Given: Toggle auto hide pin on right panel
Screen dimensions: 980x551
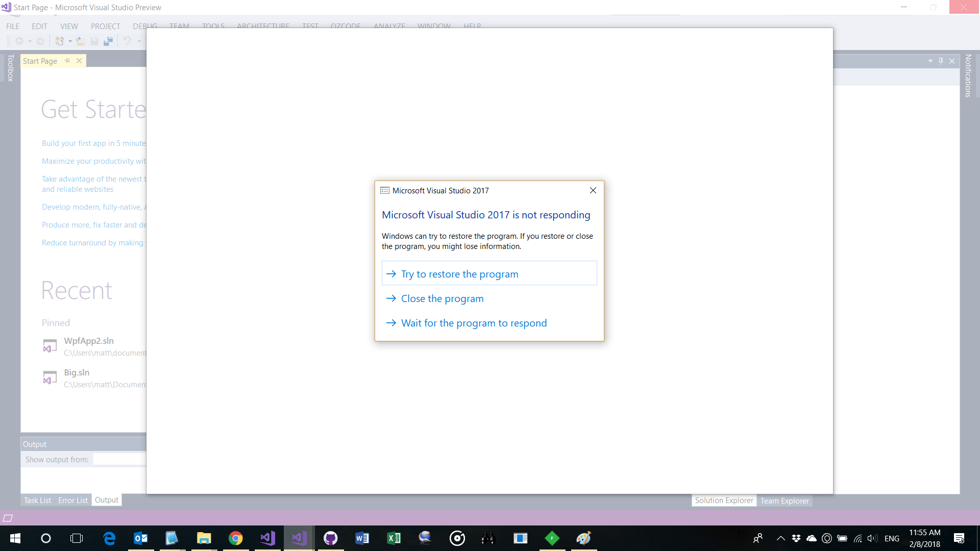Looking at the screenshot, I should [x=941, y=61].
